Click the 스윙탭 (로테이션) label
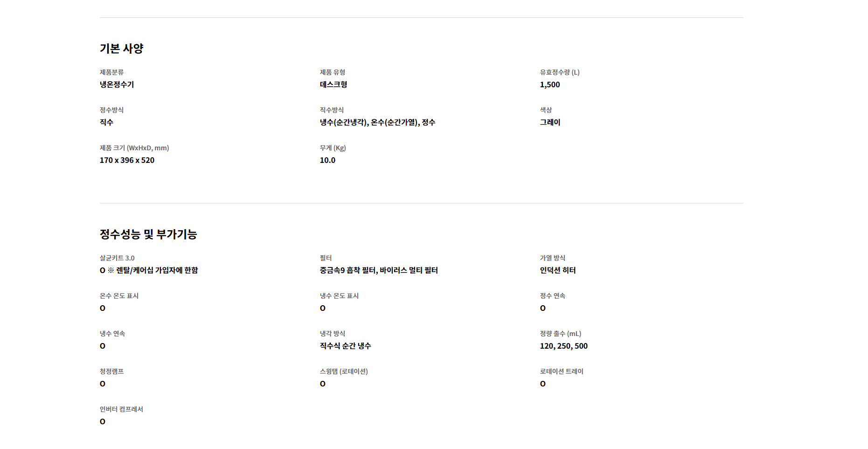 click(344, 372)
